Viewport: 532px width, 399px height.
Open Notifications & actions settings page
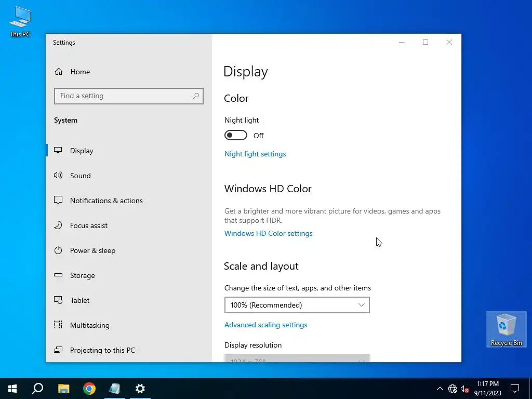(x=106, y=201)
